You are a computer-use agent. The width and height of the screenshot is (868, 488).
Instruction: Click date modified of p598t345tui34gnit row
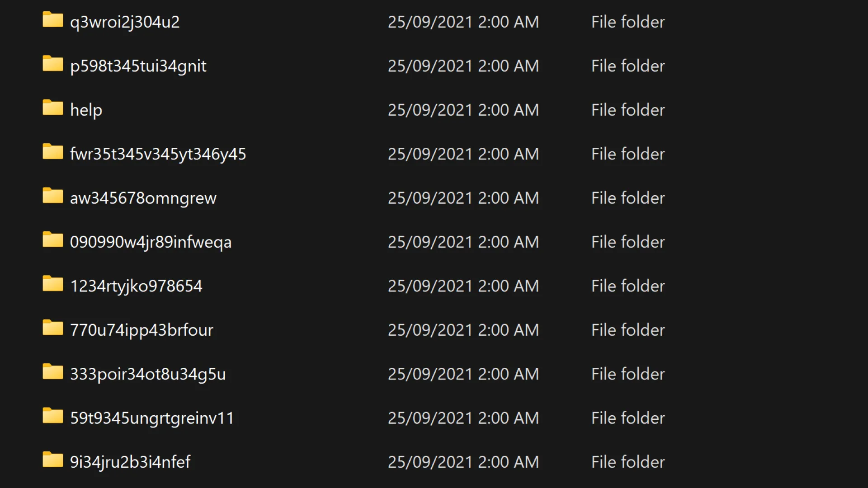point(463,66)
